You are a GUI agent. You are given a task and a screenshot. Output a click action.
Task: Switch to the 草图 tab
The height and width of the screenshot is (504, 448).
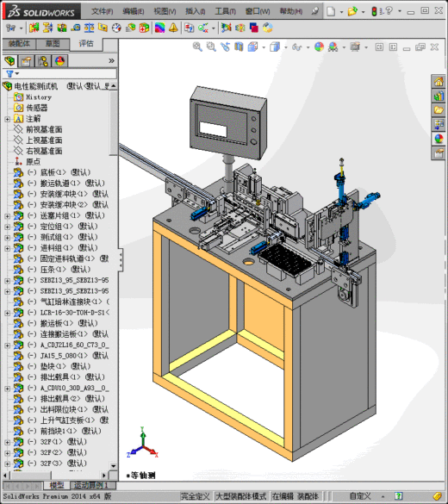[53, 44]
